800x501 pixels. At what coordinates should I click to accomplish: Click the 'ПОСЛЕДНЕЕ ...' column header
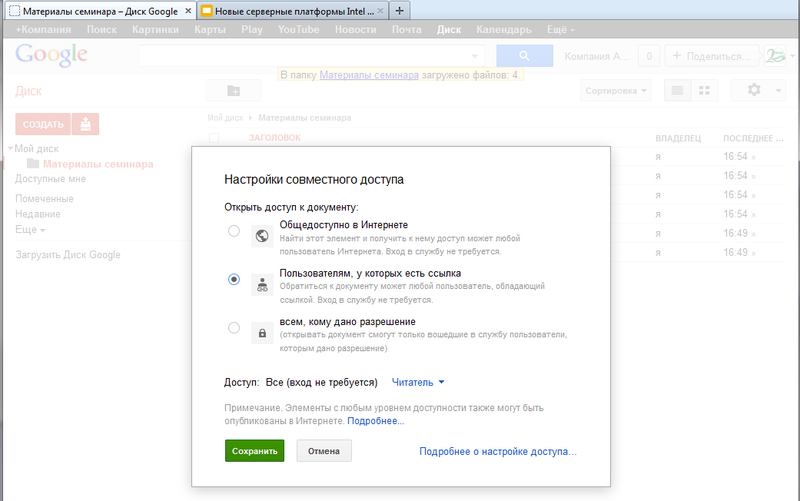point(753,138)
